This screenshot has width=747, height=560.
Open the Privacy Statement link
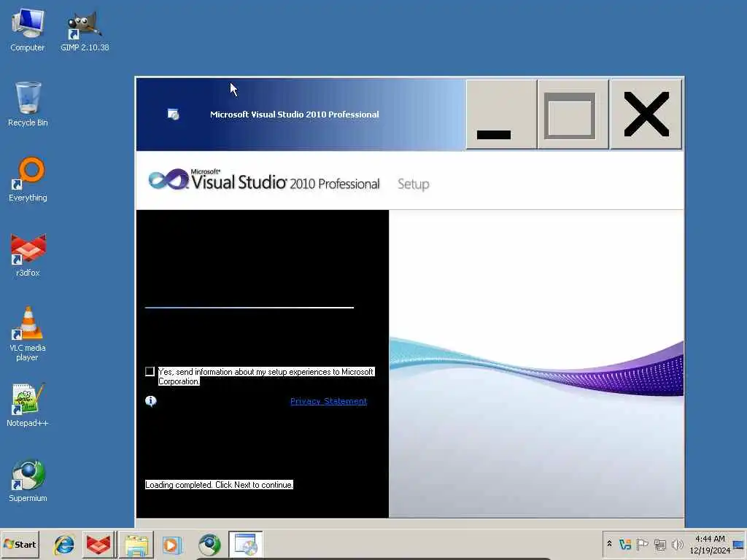coord(329,401)
